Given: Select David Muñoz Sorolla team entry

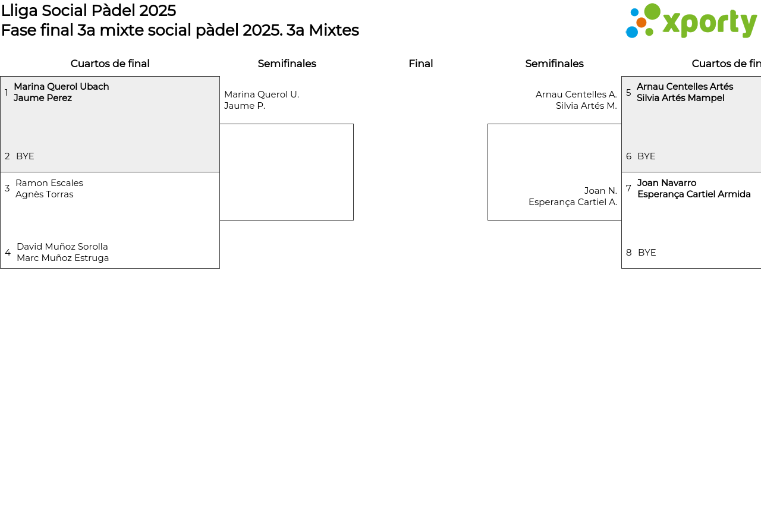Looking at the screenshot, I should coord(62,252).
